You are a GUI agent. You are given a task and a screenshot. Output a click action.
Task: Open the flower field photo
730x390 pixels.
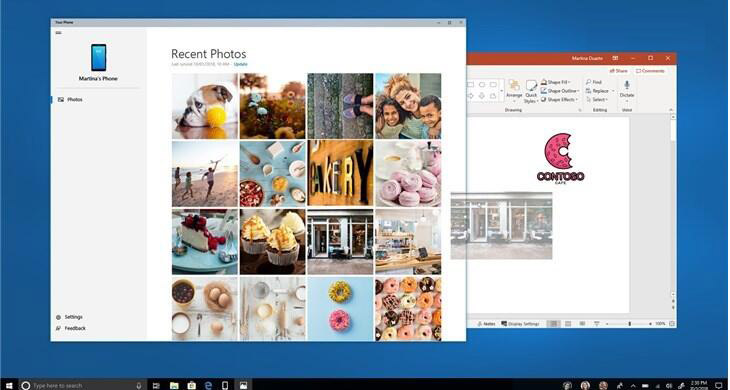pos(273,106)
